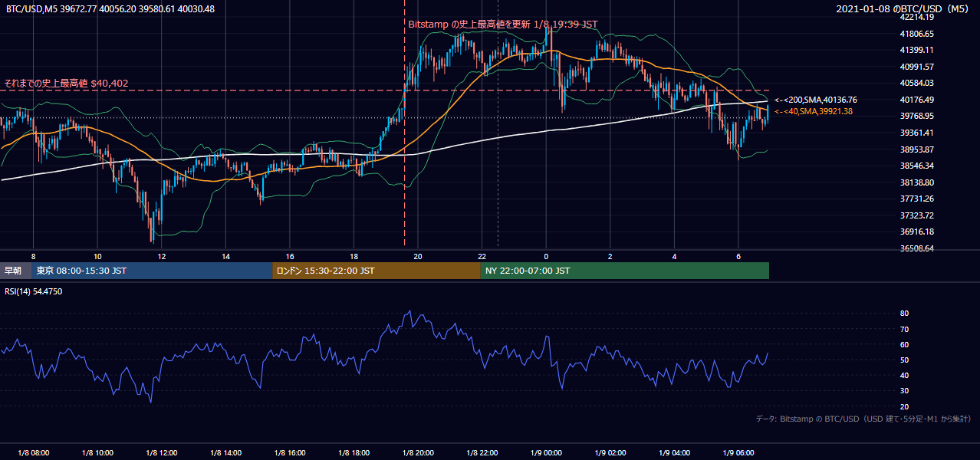Click bottom time label 1/9 06:00
Image resolution: width=980 pixels, height=460 pixels.
point(738,452)
